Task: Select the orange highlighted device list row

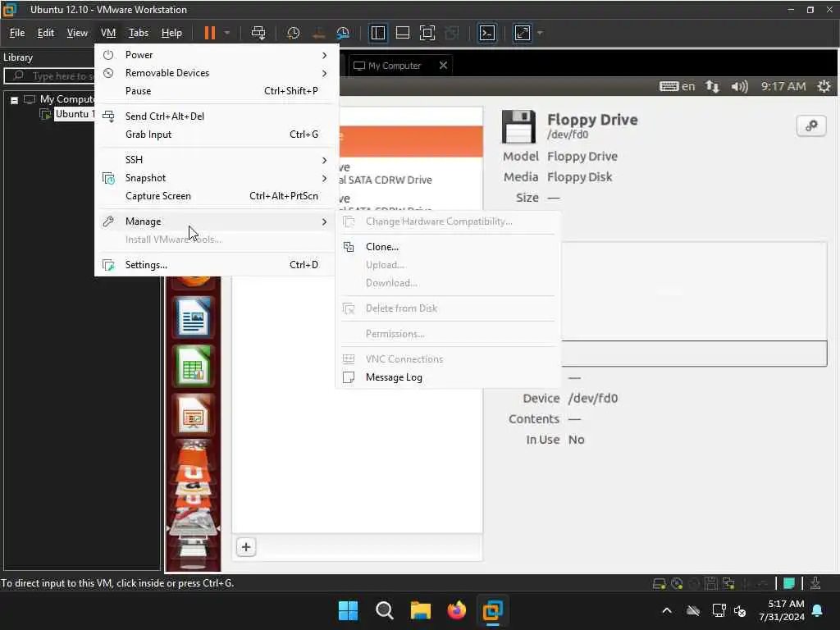Action: [x=411, y=141]
